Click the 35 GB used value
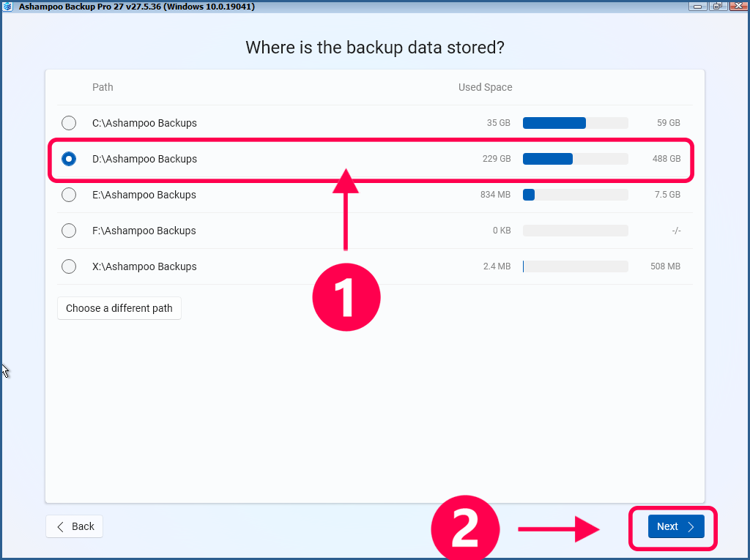This screenshot has width=750, height=560. pos(498,123)
